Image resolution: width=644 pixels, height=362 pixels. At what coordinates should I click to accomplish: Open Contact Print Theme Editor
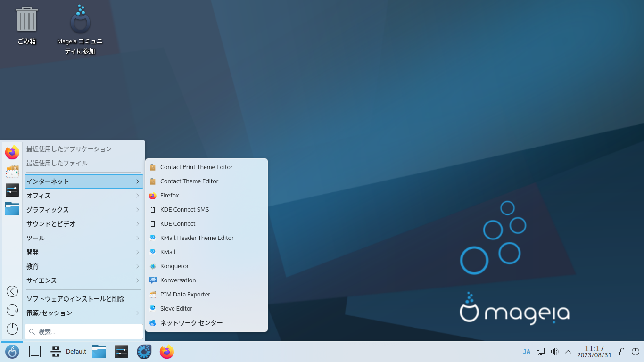[x=206, y=167]
